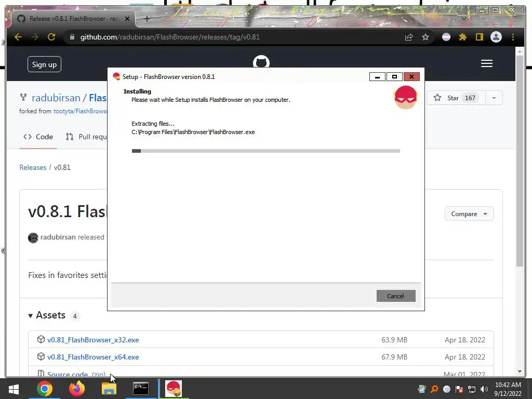Screen dimensions: 532x399
Task: Click the GitHub Octocat logo
Action: coord(261,62)
